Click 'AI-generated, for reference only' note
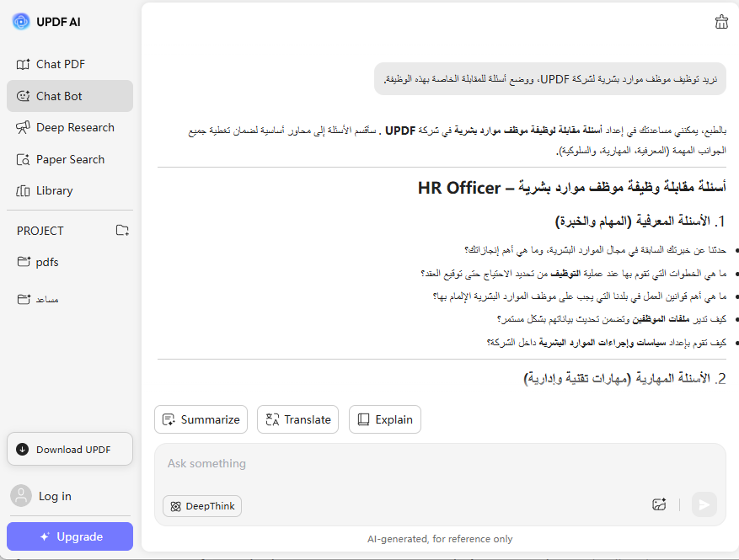This screenshot has width=739, height=560. pyautogui.click(x=440, y=539)
